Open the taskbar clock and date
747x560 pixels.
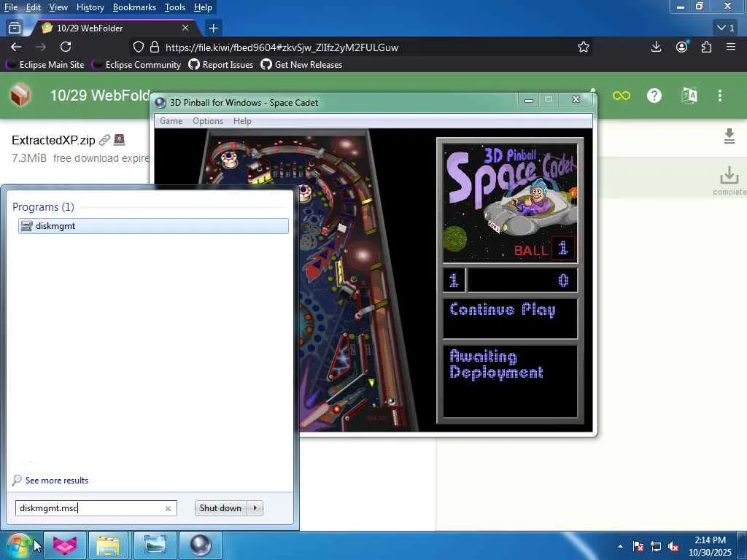[710, 546]
